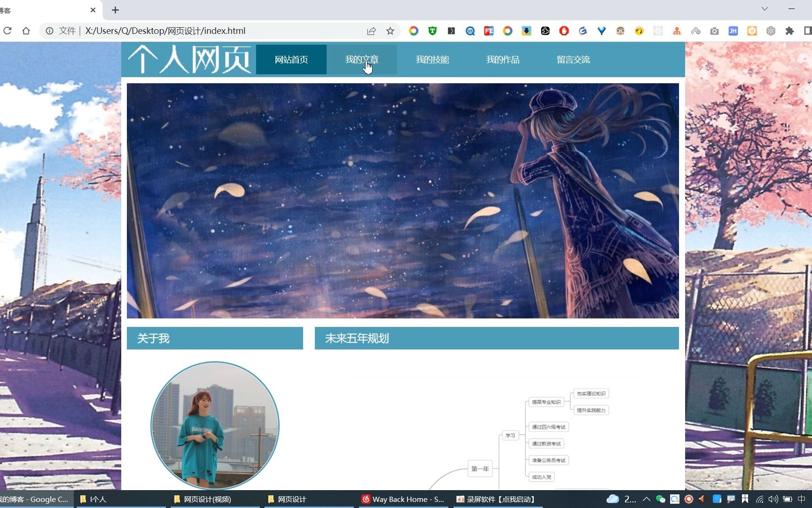Click the green shield T extension icon
The height and width of the screenshot is (508, 812).
[x=432, y=31]
